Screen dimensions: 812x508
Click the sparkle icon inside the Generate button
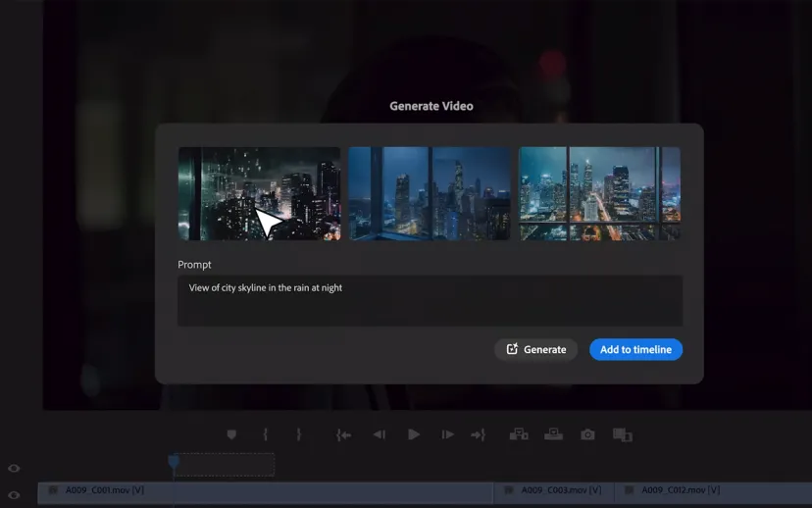pos(512,349)
